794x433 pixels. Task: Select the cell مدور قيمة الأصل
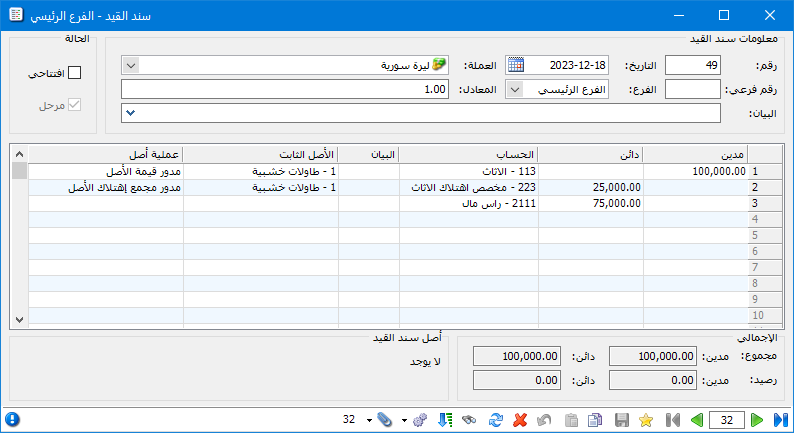pyautogui.click(x=105, y=172)
